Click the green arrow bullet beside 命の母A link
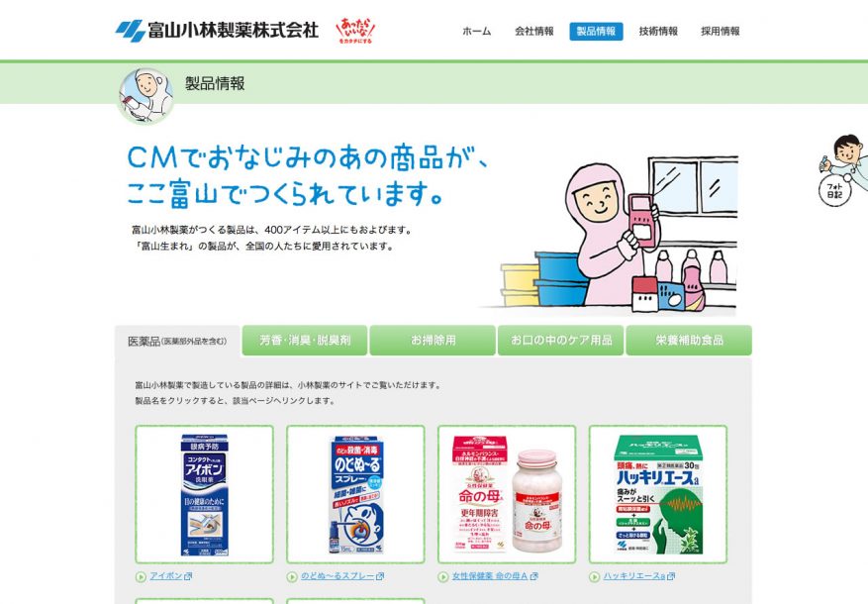868x604 pixels. [x=442, y=577]
